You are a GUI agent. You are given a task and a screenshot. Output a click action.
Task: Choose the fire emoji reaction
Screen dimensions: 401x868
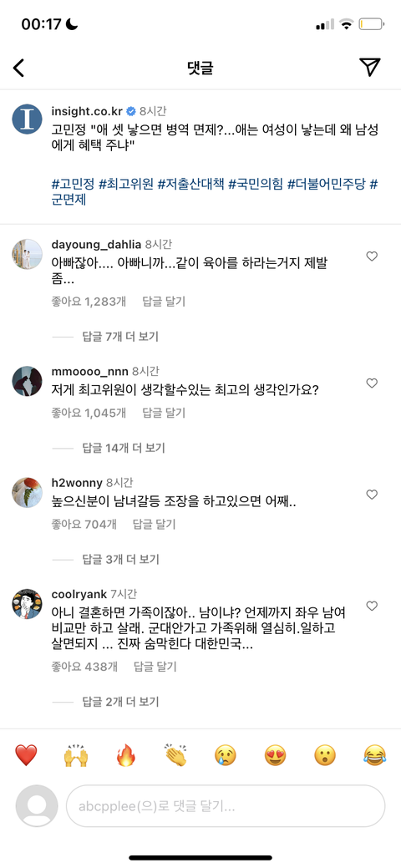(125, 755)
